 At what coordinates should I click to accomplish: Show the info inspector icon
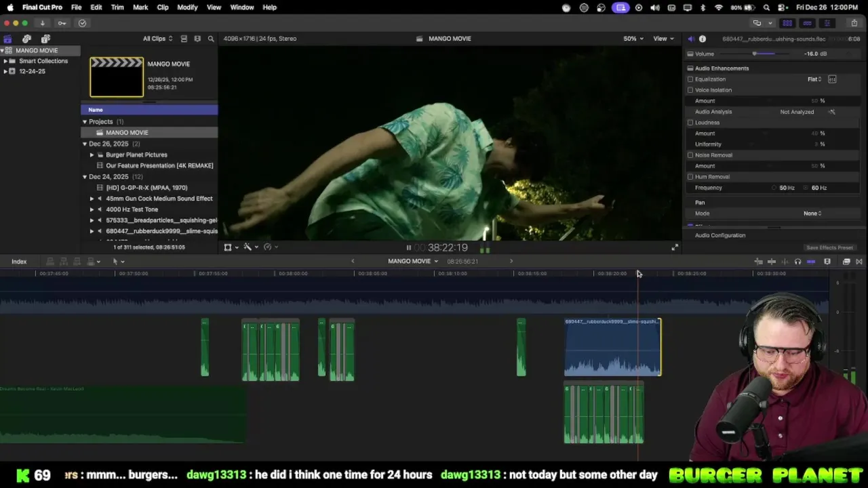(x=703, y=39)
